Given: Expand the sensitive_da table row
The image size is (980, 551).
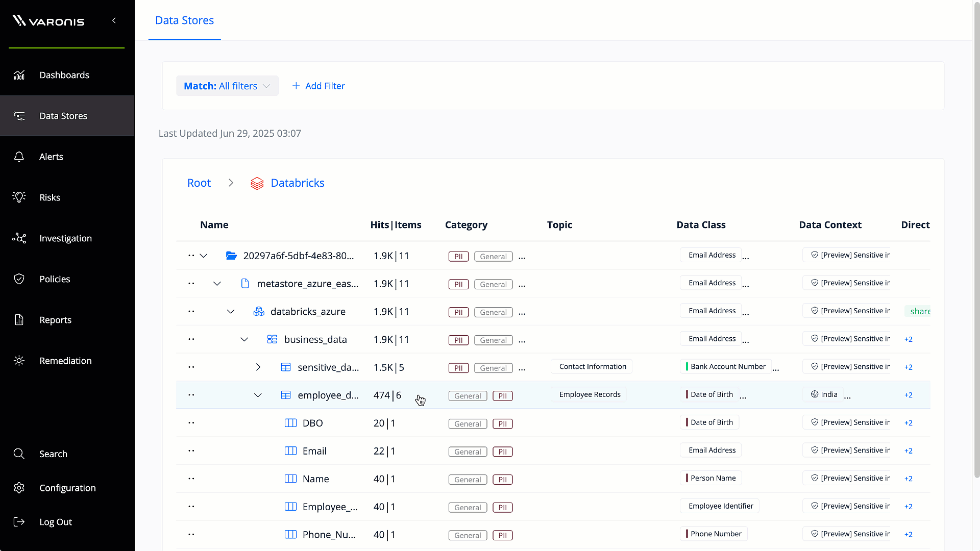Looking at the screenshot, I should (x=258, y=367).
